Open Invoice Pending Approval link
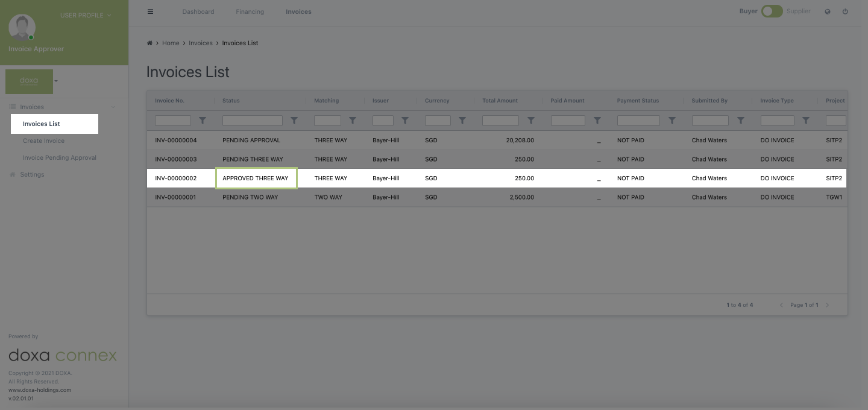 tap(60, 157)
